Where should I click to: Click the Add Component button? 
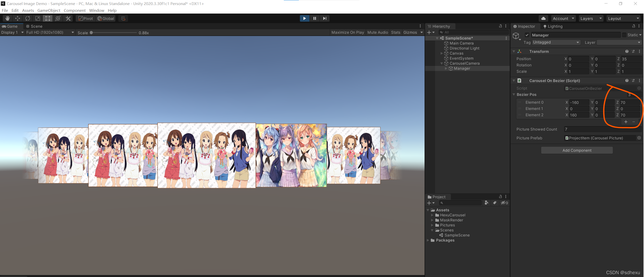(577, 150)
